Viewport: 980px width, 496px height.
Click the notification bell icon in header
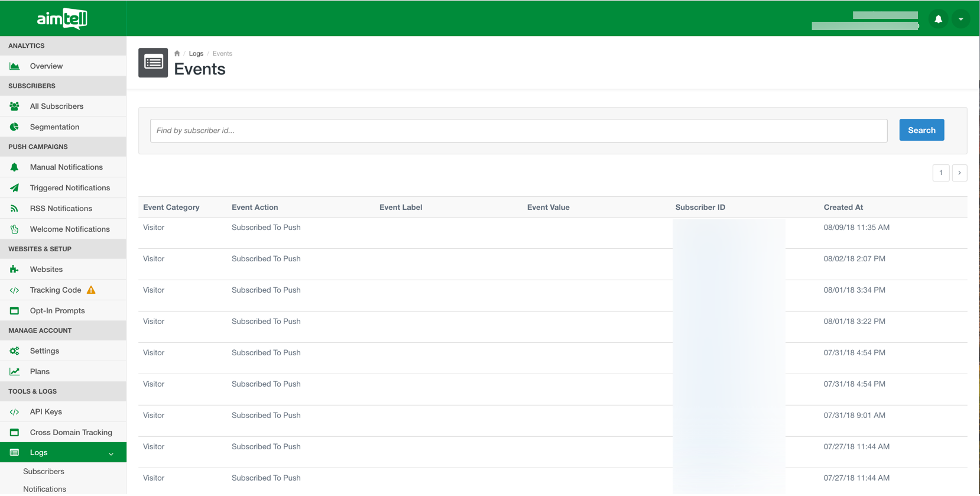pos(938,19)
